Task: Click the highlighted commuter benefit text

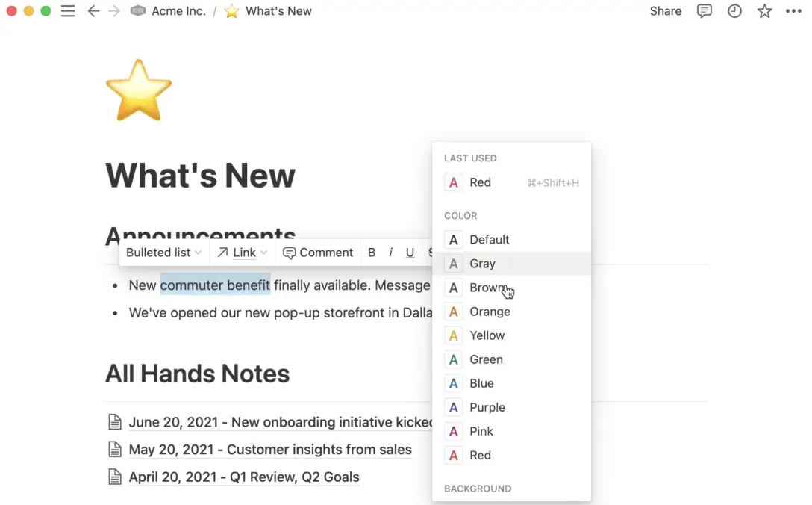Action: pos(215,285)
